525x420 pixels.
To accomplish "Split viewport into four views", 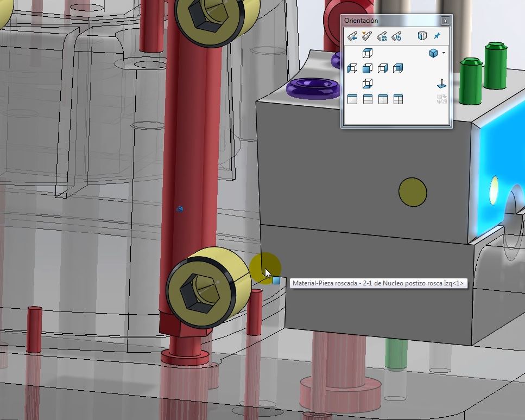I will pyautogui.click(x=398, y=99).
